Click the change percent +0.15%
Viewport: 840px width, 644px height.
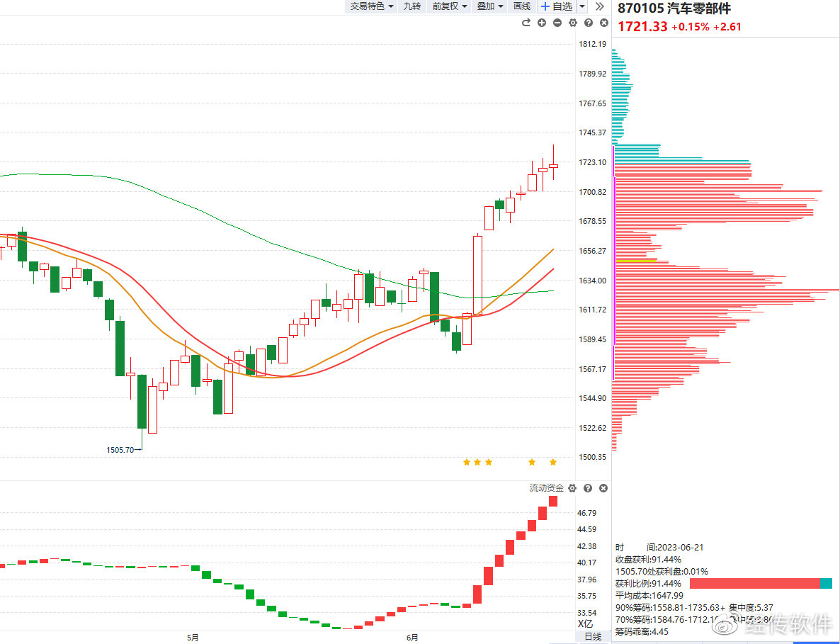point(691,27)
